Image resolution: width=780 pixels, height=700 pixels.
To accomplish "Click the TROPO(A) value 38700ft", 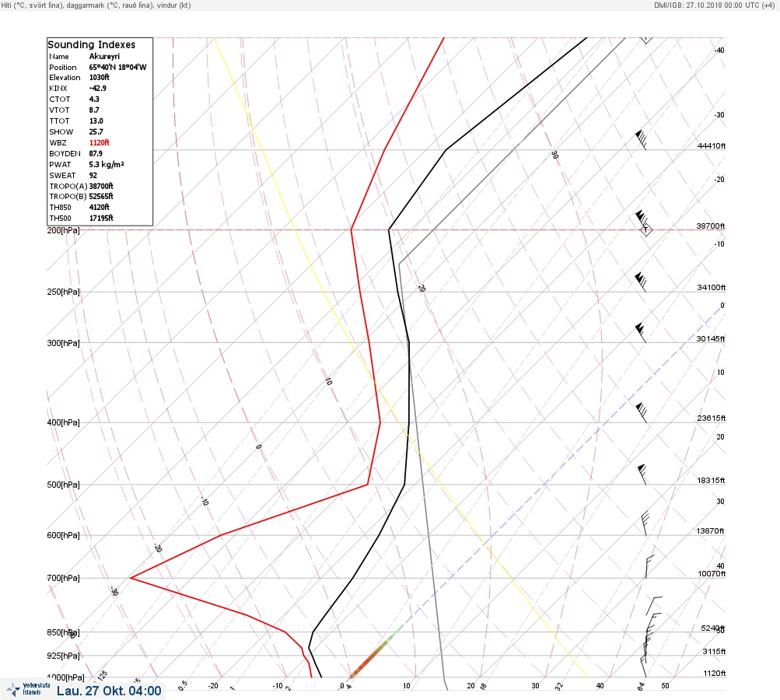I will tap(101, 186).
